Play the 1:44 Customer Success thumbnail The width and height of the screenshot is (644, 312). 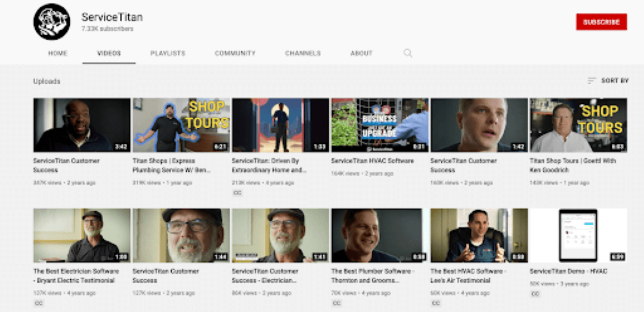[x=181, y=235]
